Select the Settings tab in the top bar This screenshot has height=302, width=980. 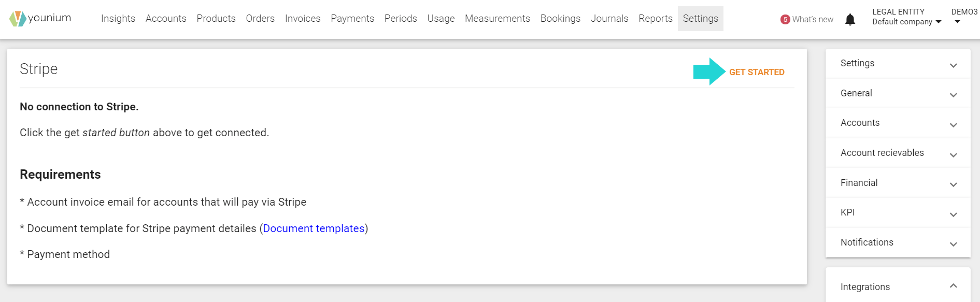click(701, 19)
